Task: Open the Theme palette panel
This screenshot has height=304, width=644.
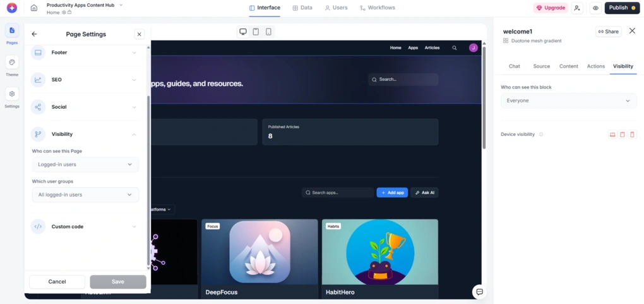Action: coord(12,63)
